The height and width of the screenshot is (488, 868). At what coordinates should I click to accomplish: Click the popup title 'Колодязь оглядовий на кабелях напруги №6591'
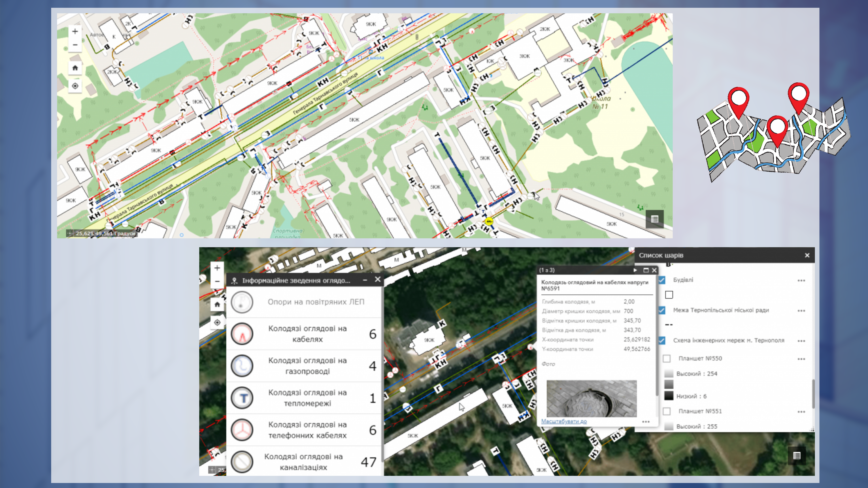click(x=595, y=285)
